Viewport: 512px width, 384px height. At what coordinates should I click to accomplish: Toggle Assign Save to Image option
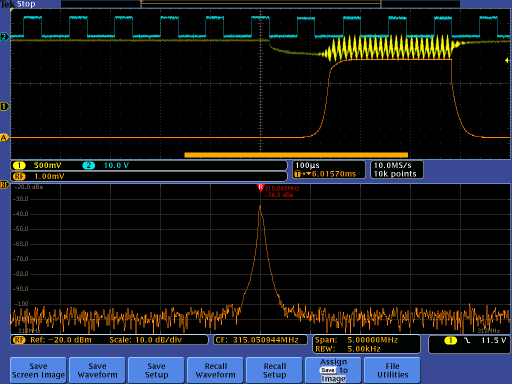coord(333,370)
